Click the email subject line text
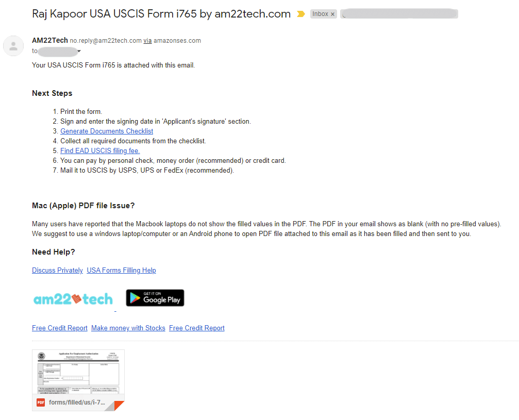 pyautogui.click(x=160, y=14)
